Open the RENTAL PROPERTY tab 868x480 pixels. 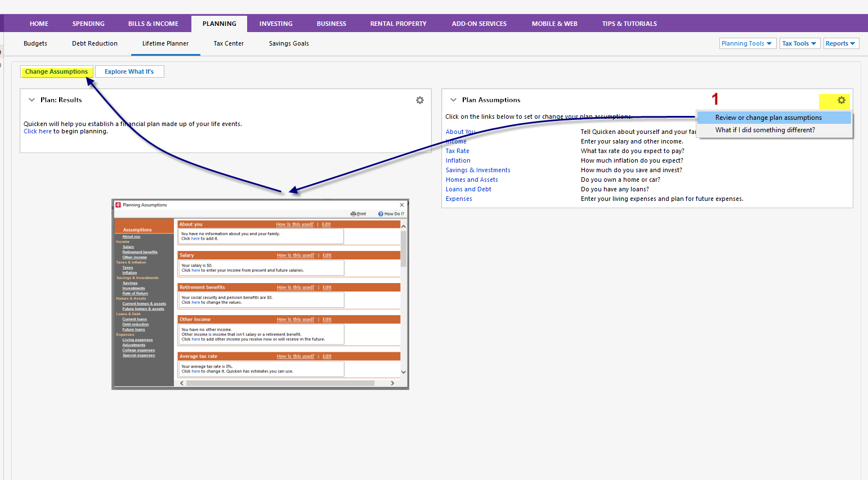399,24
